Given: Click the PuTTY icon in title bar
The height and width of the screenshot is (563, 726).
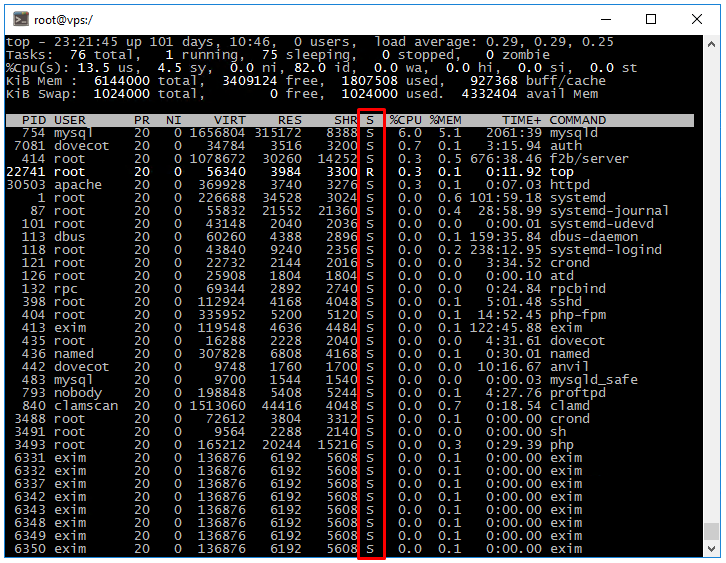Looking at the screenshot, I should 17,19.
